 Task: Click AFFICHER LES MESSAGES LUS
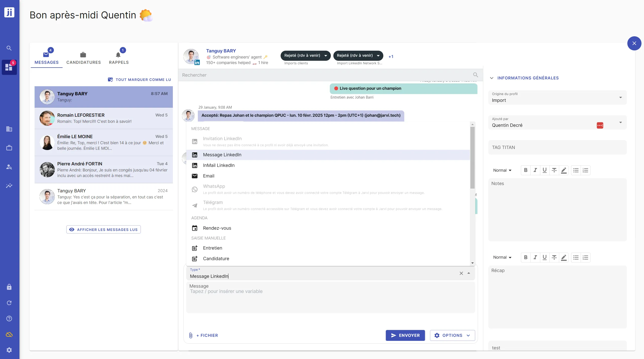[103, 229]
